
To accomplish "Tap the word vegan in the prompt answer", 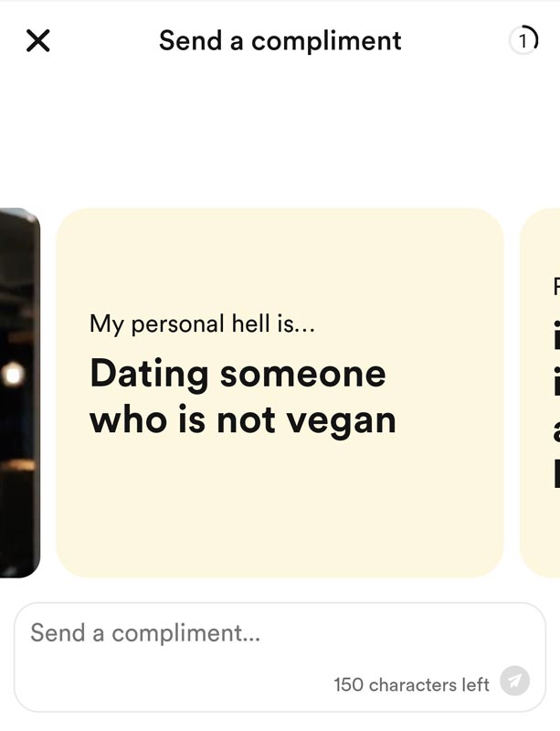I will tap(341, 421).
